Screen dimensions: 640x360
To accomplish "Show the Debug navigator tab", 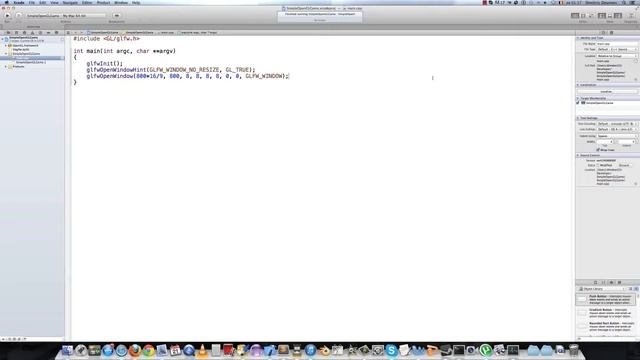I will coord(40,33).
